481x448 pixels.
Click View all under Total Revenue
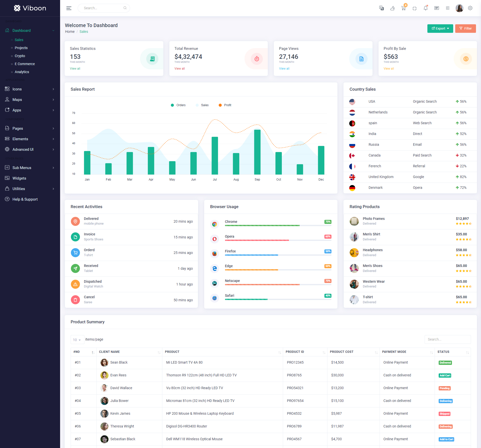(x=180, y=69)
